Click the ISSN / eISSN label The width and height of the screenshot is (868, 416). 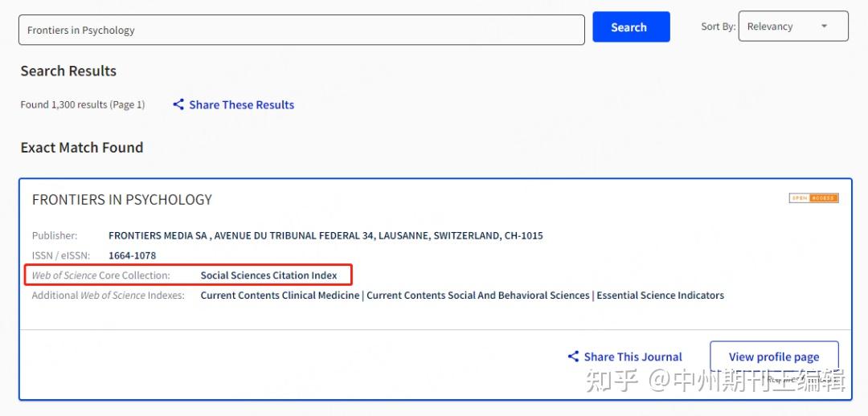[x=61, y=255]
